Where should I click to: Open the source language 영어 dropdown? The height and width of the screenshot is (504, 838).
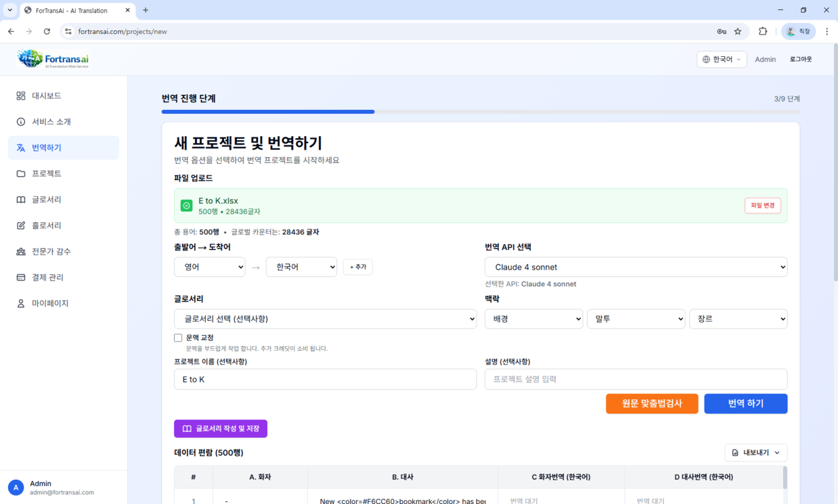point(209,267)
